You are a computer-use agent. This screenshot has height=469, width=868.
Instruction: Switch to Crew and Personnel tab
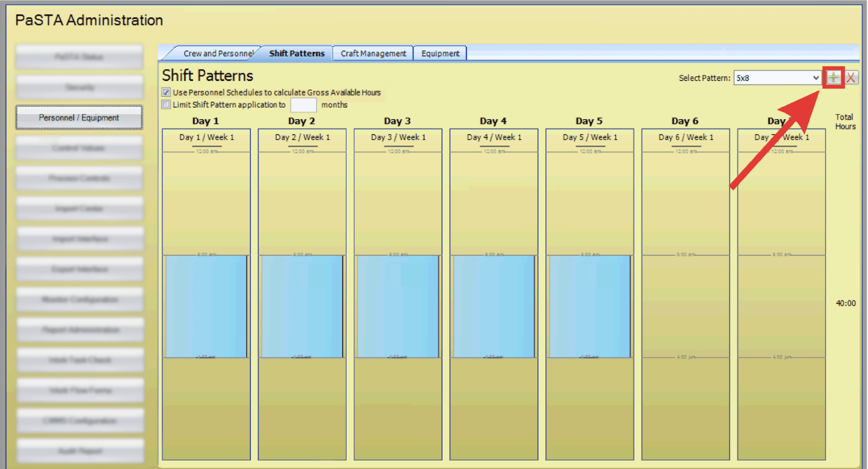pyautogui.click(x=218, y=54)
